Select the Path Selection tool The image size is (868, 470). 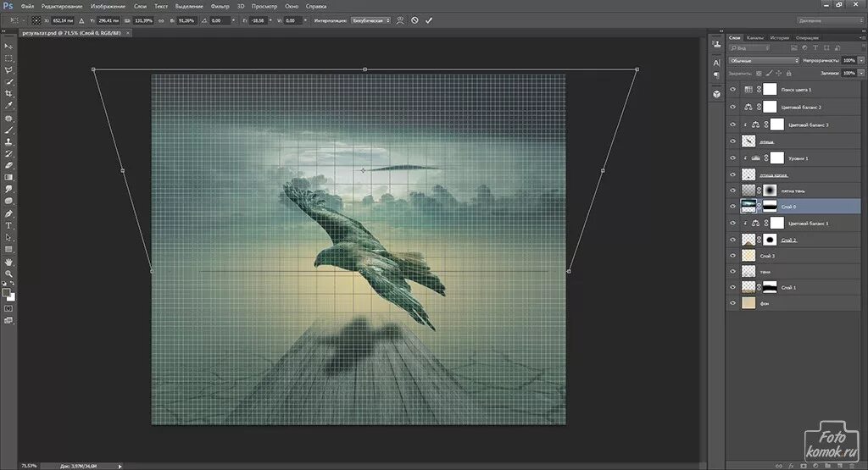[8, 237]
